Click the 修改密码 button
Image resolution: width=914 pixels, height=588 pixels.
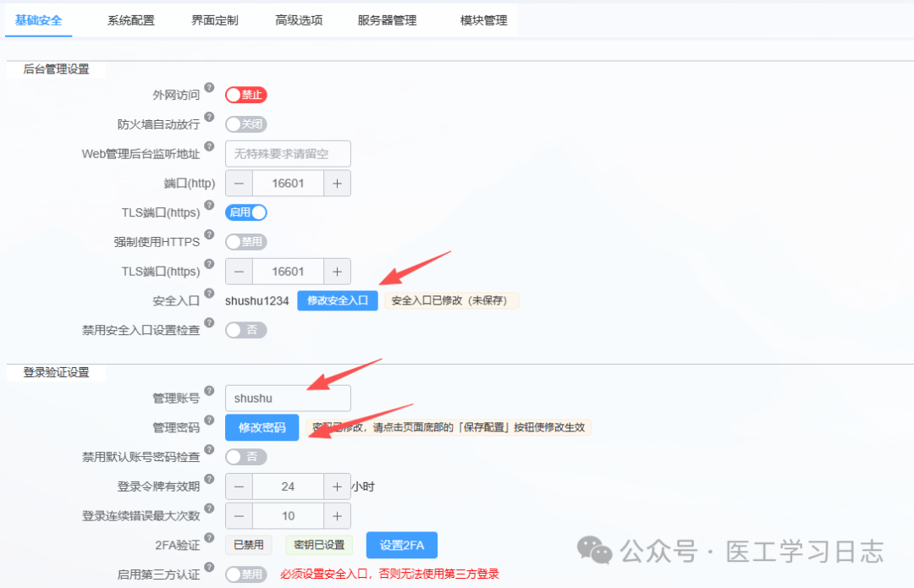262,427
